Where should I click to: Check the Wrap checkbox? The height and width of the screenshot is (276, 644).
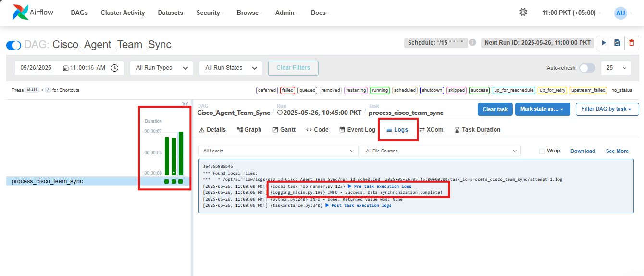click(542, 151)
